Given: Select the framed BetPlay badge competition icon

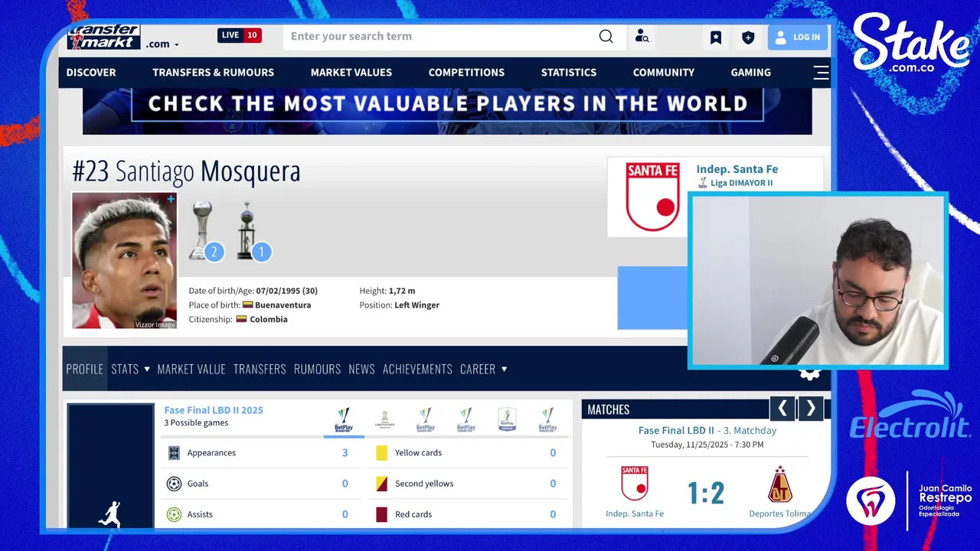Looking at the screenshot, I should (507, 420).
